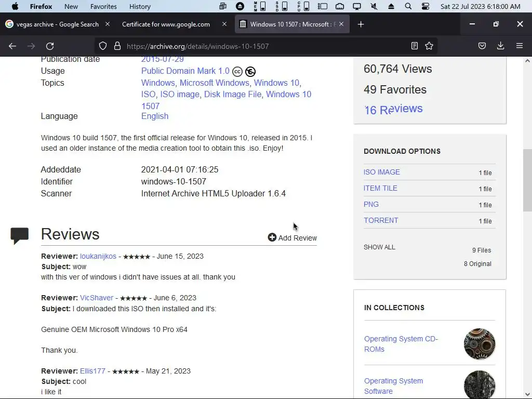Open the History menu
532x399 pixels.
coord(140,6)
